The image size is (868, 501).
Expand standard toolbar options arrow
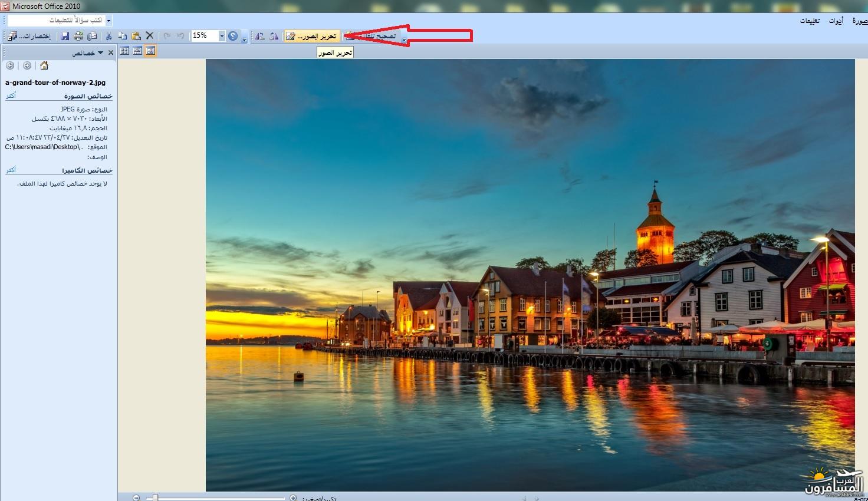(x=244, y=39)
